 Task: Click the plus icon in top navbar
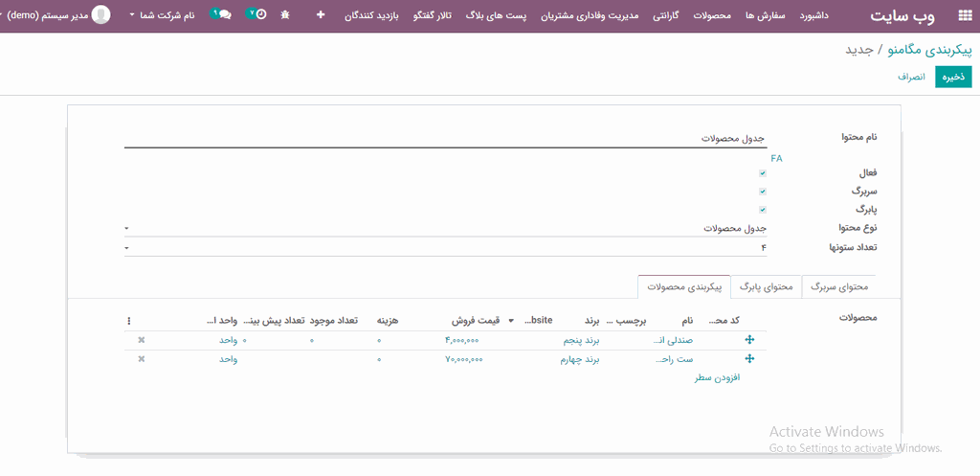click(x=321, y=13)
